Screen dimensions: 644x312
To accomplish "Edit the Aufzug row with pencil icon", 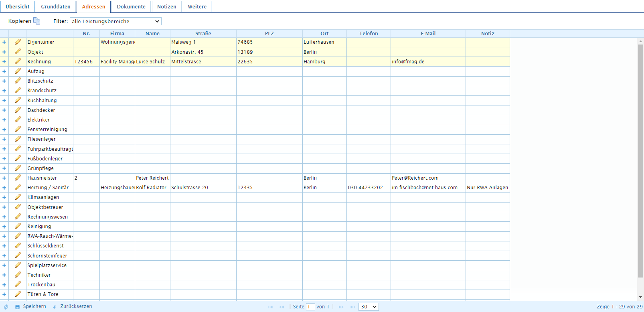I will [x=18, y=71].
